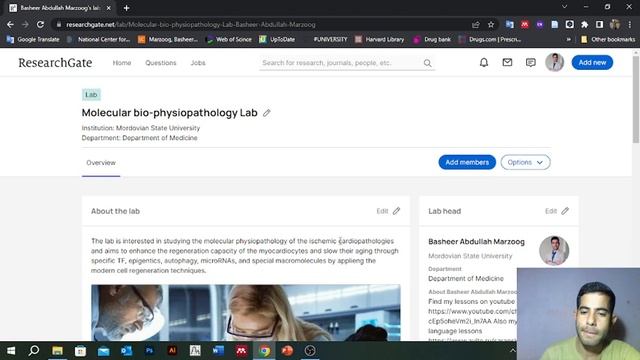Click the browser address bar
The width and height of the screenshot is (640, 360).
pyautogui.click(x=261, y=24)
